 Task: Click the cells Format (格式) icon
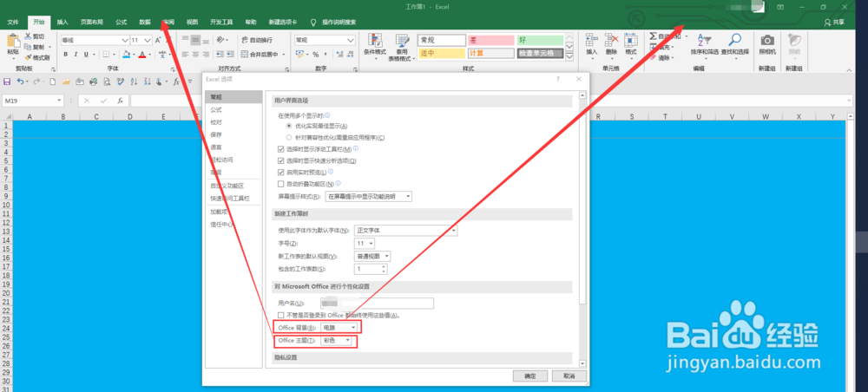coord(630,41)
